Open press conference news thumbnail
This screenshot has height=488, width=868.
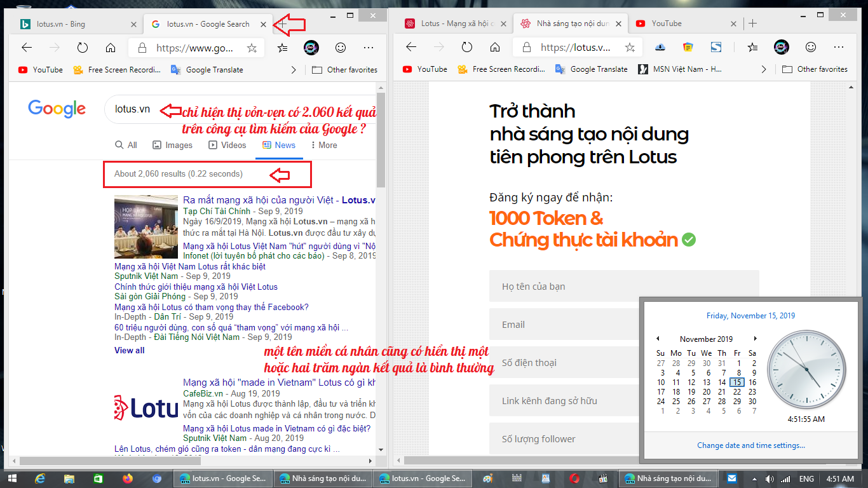146,227
